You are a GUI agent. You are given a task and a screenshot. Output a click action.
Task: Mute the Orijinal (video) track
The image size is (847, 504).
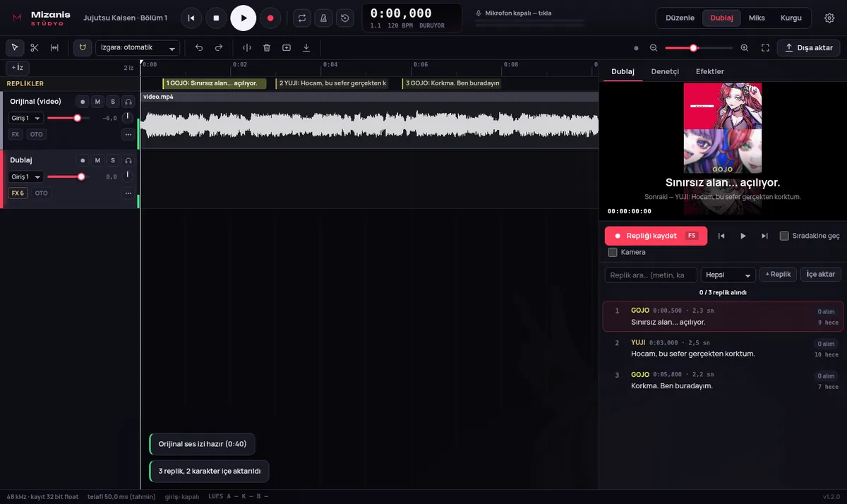coord(97,102)
